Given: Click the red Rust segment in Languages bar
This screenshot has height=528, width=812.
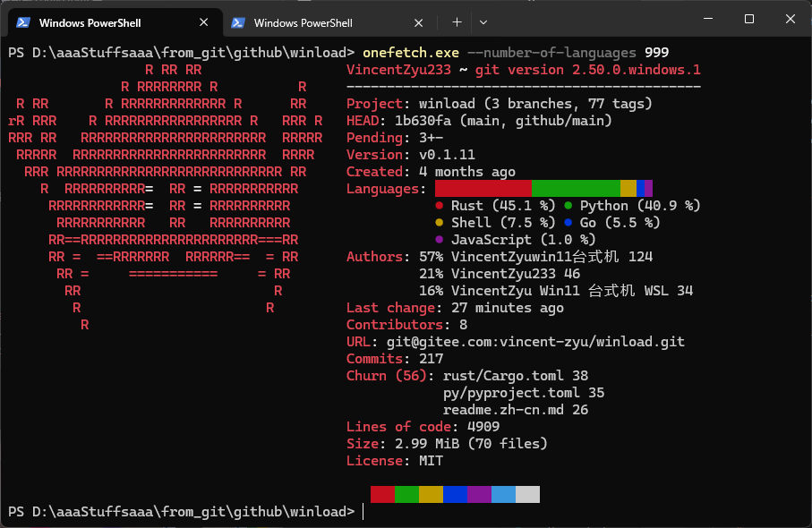Looking at the screenshot, I should tap(483, 189).
